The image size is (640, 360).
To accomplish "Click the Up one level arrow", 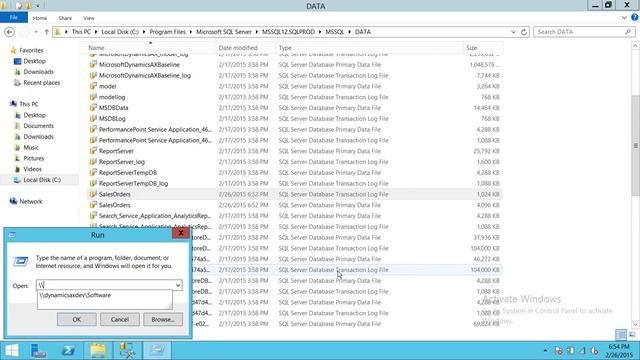I will click(x=47, y=32).
